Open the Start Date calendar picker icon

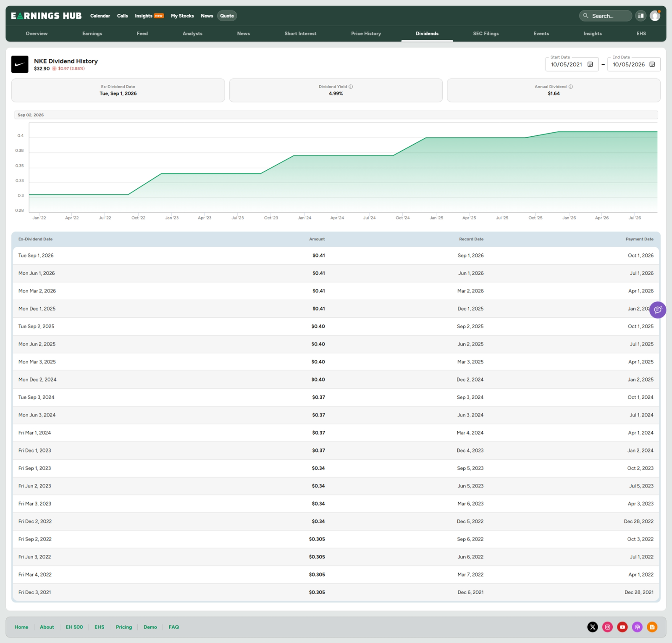[x=590, y=64]
